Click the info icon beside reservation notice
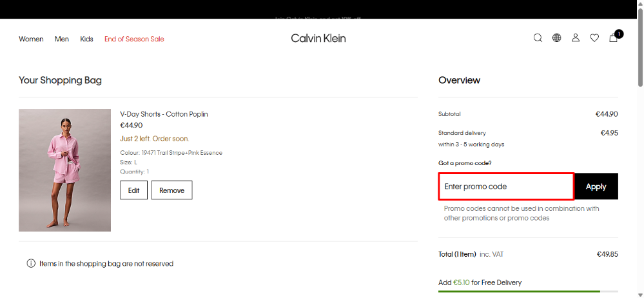This screenshot has width=644, height=298. (x=31, y=263)
